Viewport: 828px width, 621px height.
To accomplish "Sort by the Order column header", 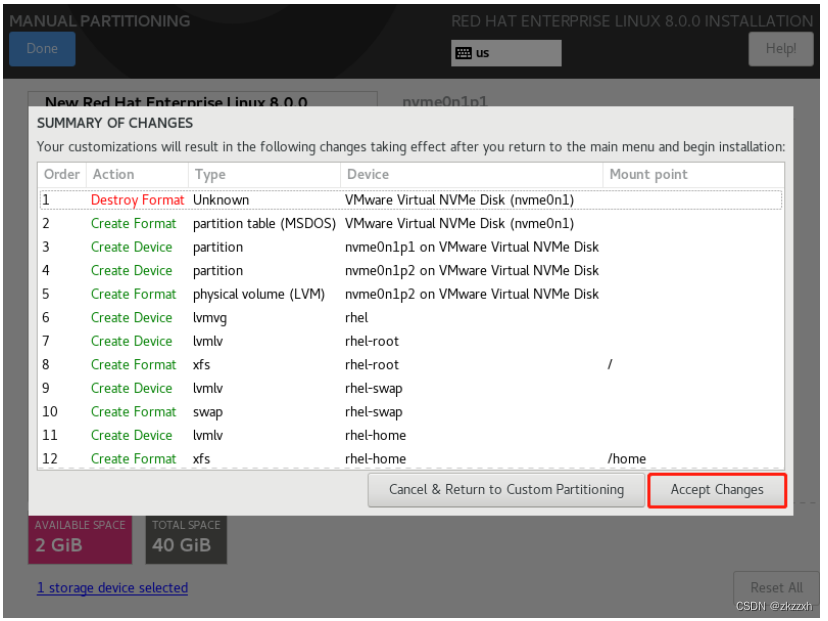I will pos(62,174).
